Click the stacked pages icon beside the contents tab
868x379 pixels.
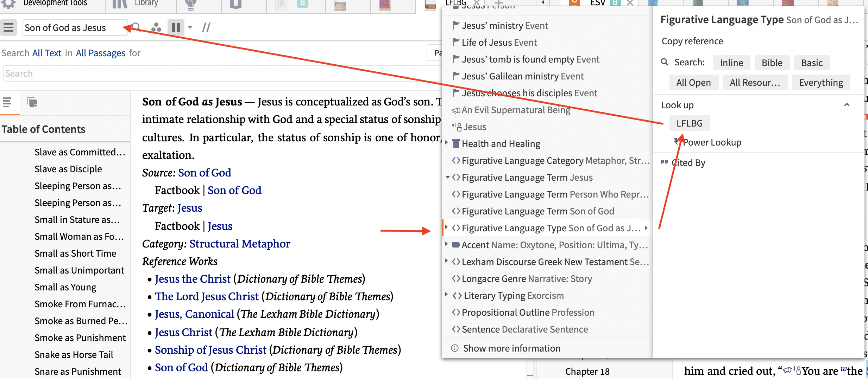(32, 103)
